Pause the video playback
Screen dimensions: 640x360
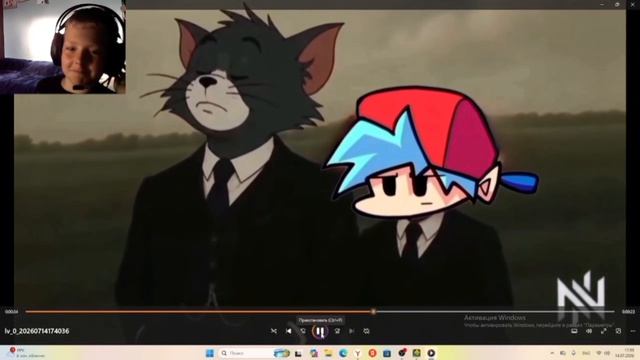coord(320,331)
